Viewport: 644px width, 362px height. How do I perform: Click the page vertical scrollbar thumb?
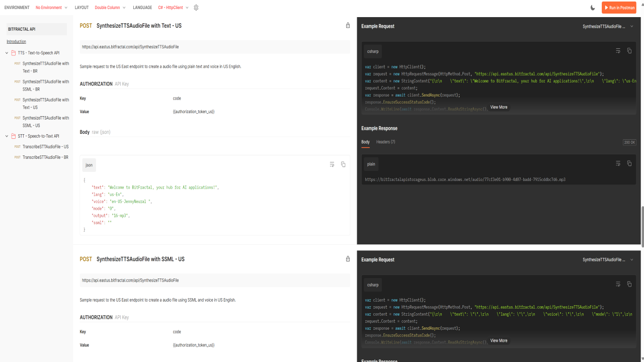tap(641, 226)
